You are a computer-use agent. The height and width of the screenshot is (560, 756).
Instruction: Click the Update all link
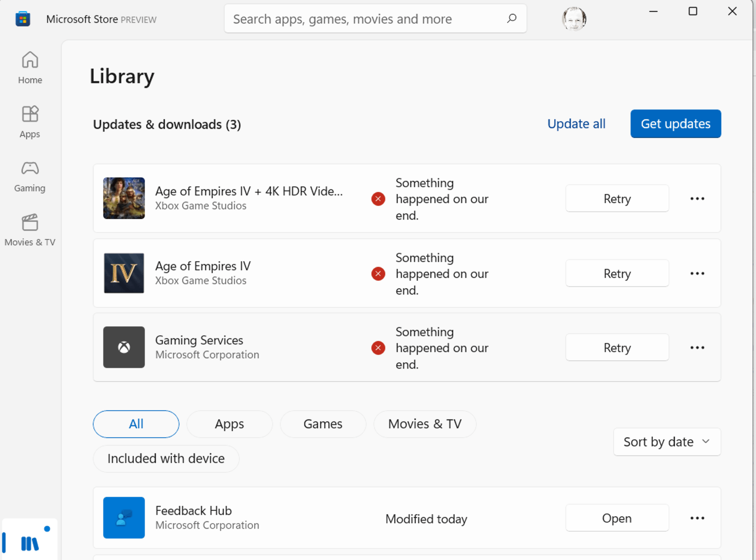[x=576, y=124]
